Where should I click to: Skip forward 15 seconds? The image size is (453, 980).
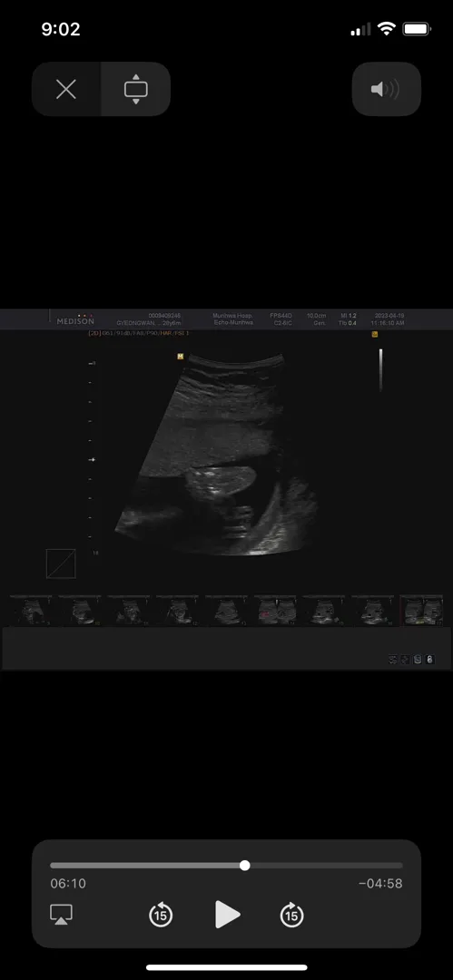[291, 915]
